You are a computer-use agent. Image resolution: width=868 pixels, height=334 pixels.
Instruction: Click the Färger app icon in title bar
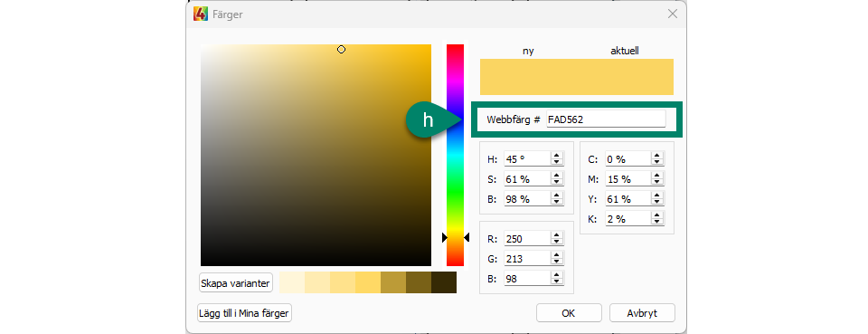(201, 14)
